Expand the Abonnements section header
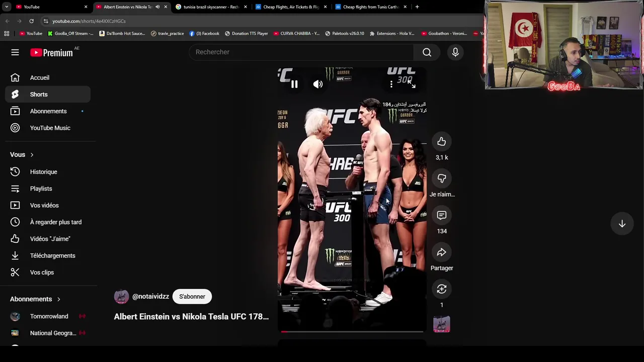The image size is (644, 362). coord(35,299)
